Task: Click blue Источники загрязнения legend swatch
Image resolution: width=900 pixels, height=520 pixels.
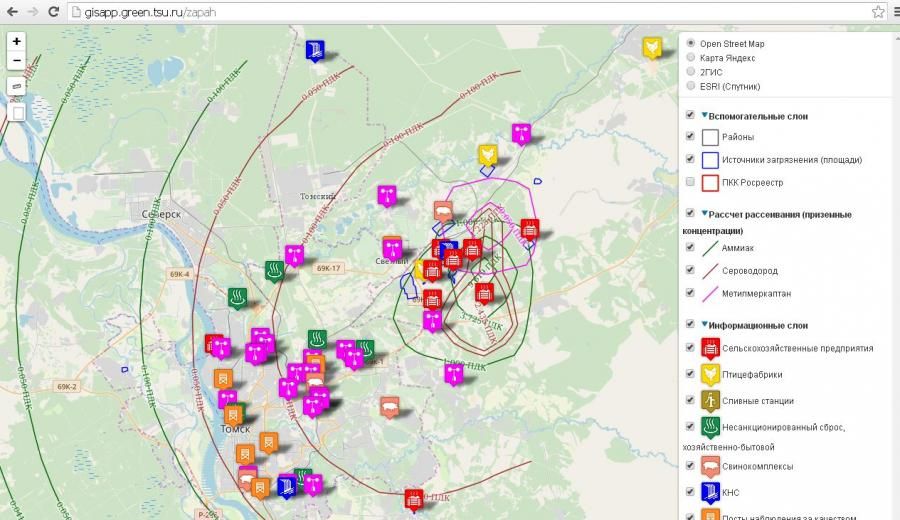Action: [x=710, y=160]
